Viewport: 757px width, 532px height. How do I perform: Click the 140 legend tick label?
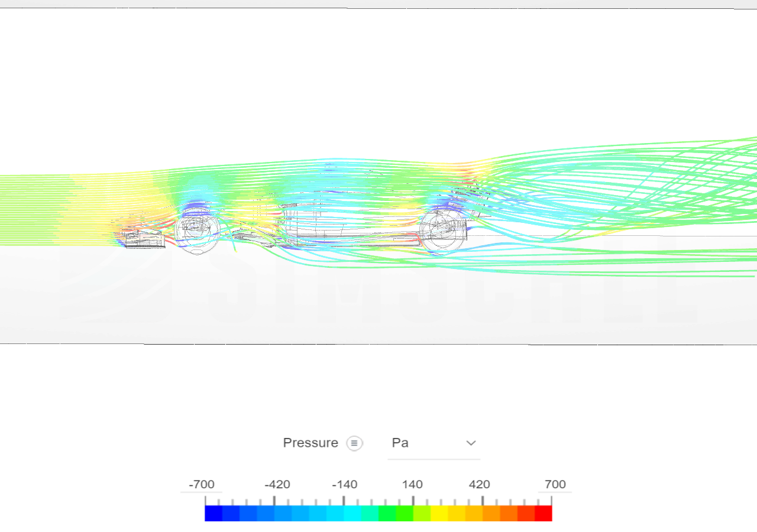(412, 485)
